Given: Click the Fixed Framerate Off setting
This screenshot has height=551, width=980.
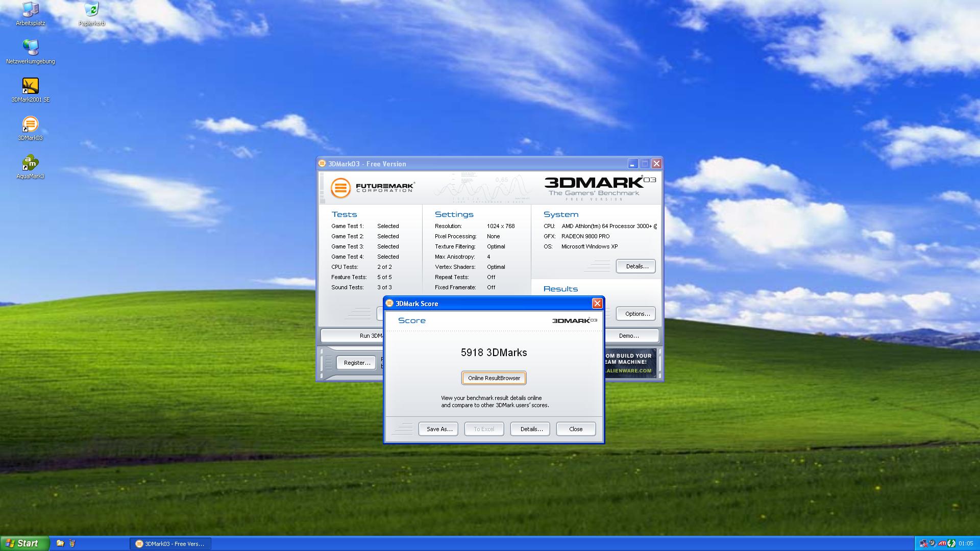Looking at the screenshot, I should pyautogui.click(x=465, y=287).
